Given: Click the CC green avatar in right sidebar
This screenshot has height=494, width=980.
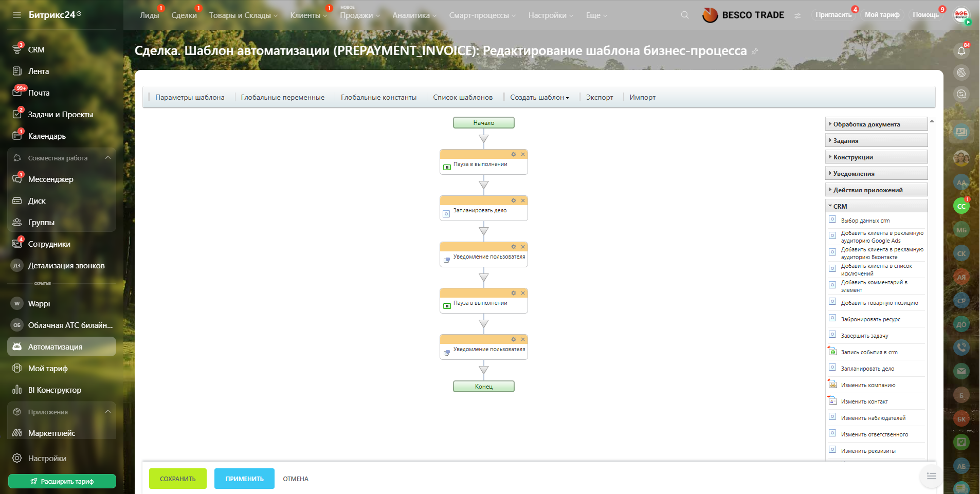Looking at the screenshot, I should pos(961,206).
